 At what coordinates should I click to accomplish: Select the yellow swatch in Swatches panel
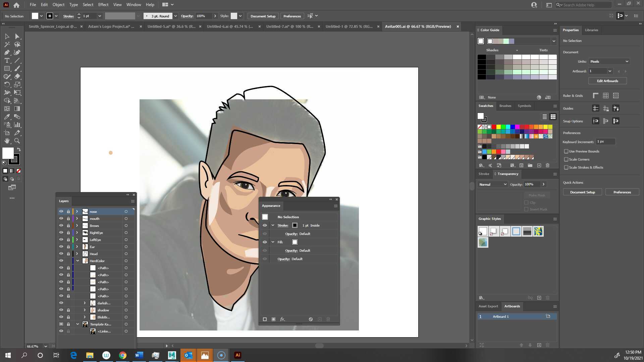[x=498, y=127]
